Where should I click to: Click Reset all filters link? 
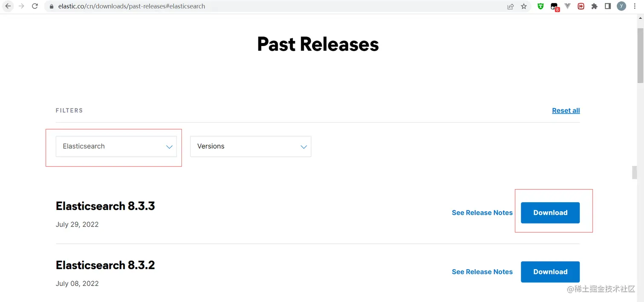[x=566, y=111]
